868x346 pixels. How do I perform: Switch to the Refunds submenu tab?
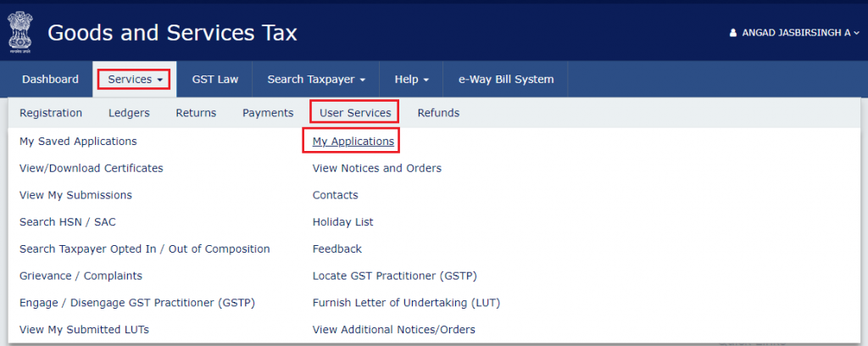(438, 113)
